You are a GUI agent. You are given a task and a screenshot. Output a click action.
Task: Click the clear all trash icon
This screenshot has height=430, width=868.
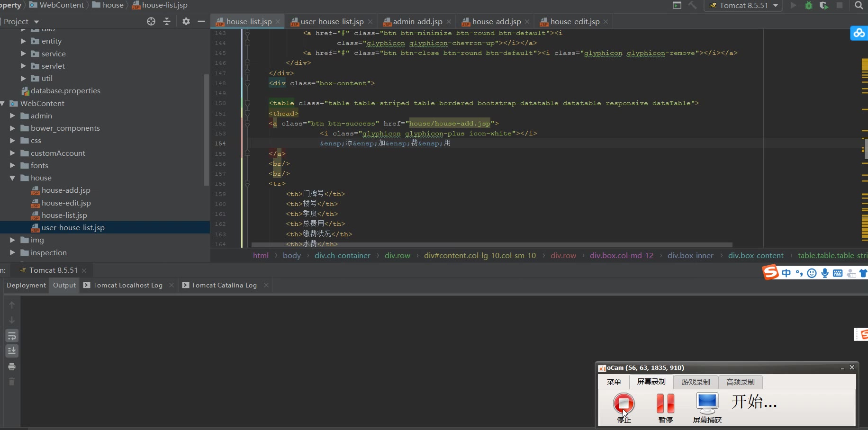coord(12,382)
